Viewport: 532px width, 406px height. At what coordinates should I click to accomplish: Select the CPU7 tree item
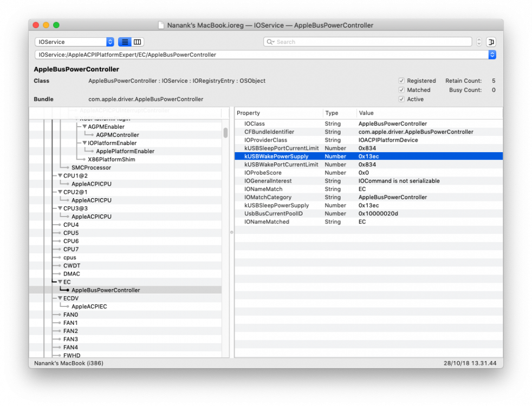point(71,249)
